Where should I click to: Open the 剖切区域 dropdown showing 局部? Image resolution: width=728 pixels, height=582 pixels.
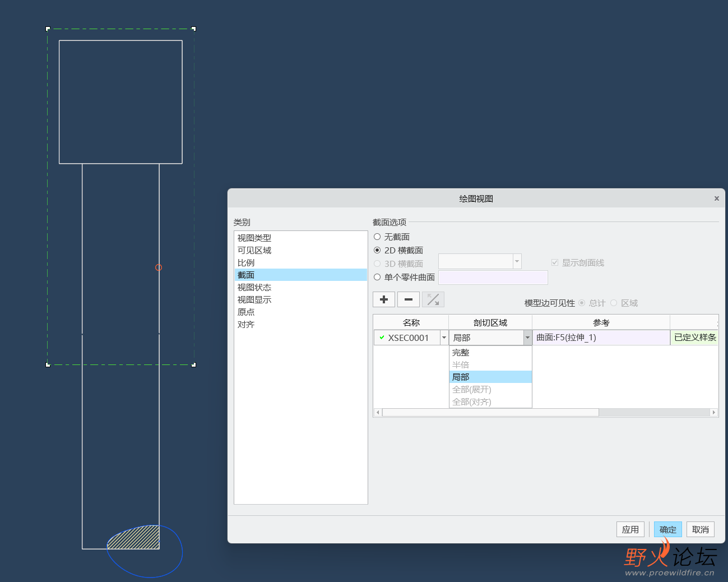click(x=527, y=338)
